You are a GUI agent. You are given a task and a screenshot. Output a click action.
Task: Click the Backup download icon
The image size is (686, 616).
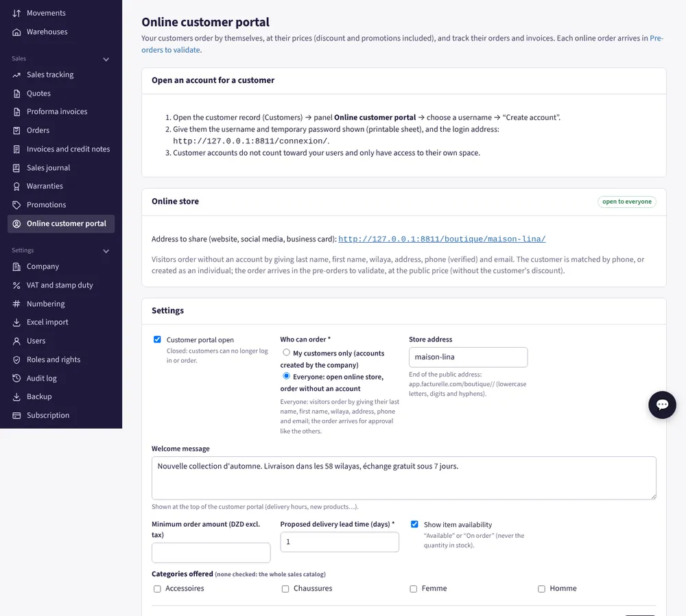click(16, 396)
